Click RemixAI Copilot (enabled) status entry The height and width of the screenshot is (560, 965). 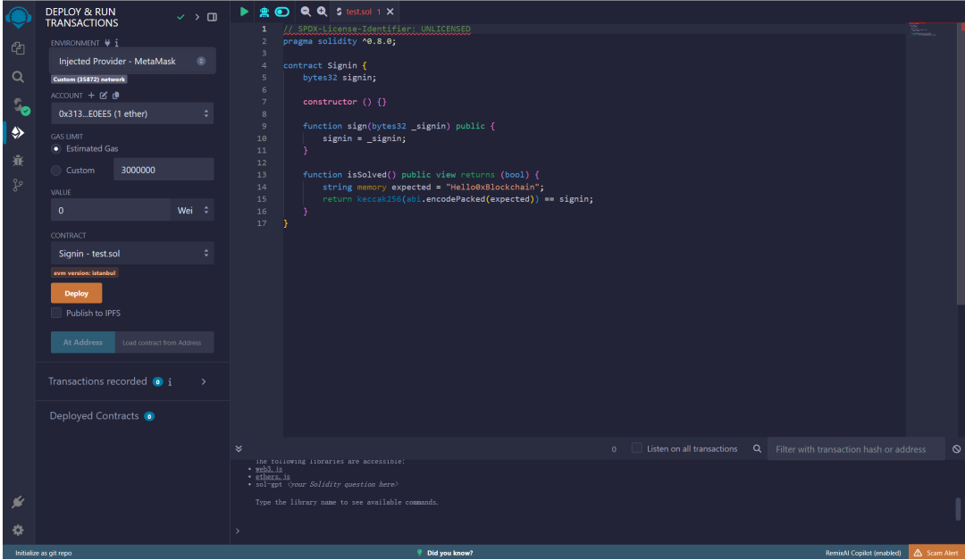(x=863, y=553)
